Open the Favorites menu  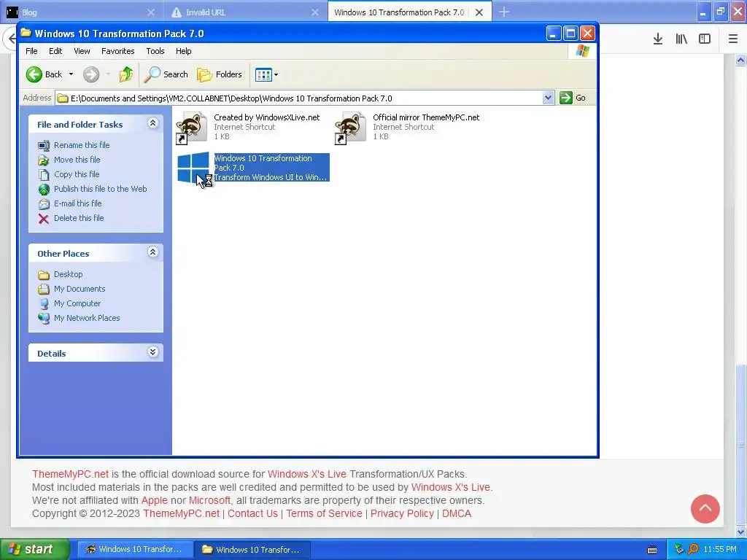(117, 51)
